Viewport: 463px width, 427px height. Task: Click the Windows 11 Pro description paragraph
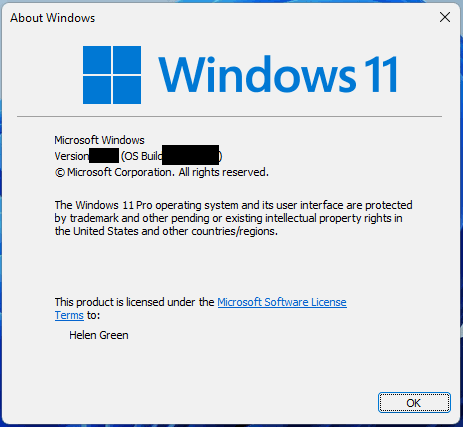pos(233,218)
